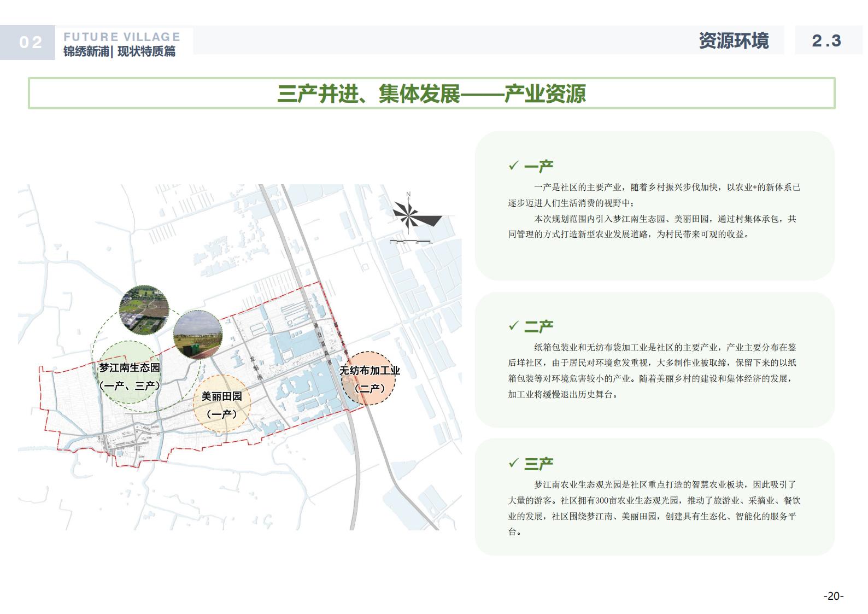Click the checkmark icon beside 一产 heading
Image resolution: width=868 pixels, height=614 pixels.
[513, 165]
